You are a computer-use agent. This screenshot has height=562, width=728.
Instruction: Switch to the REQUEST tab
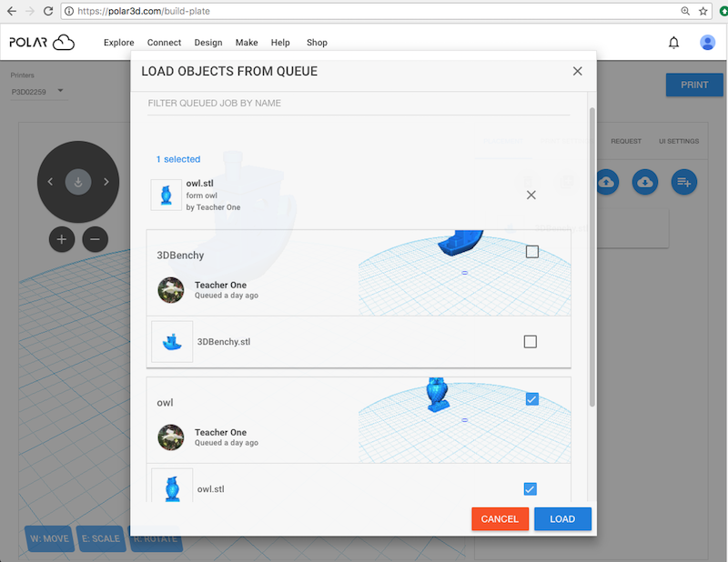(626, 141)
